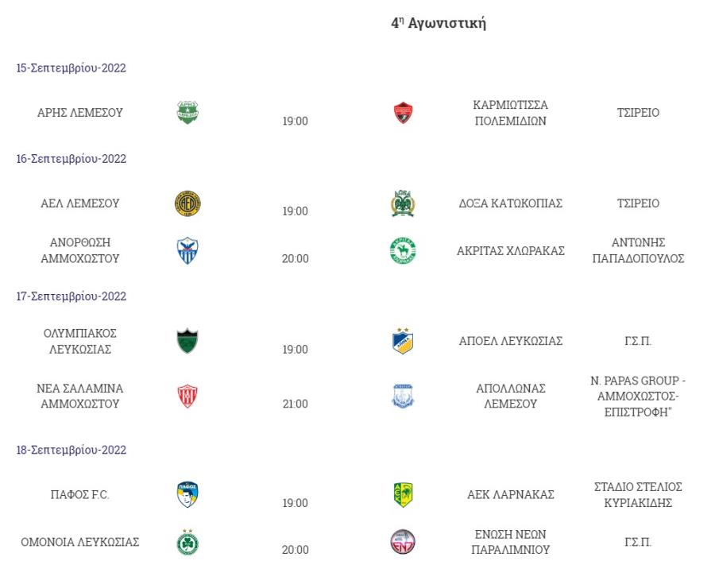Click the Doxa Katokopias eagle crest
This screenshot has width=715, height=588.
pos(403,203)
